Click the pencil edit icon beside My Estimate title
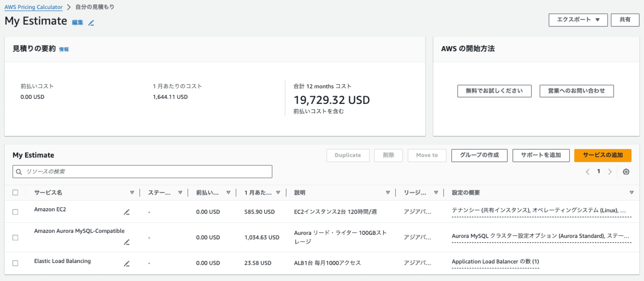This screenshot has width=644, height=281. point(91,23)
